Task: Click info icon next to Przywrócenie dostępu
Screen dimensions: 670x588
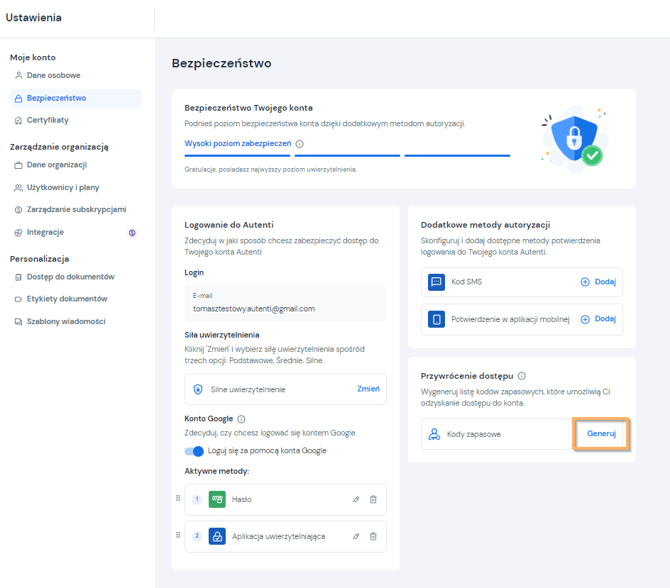Action: (x=522, y=376)
